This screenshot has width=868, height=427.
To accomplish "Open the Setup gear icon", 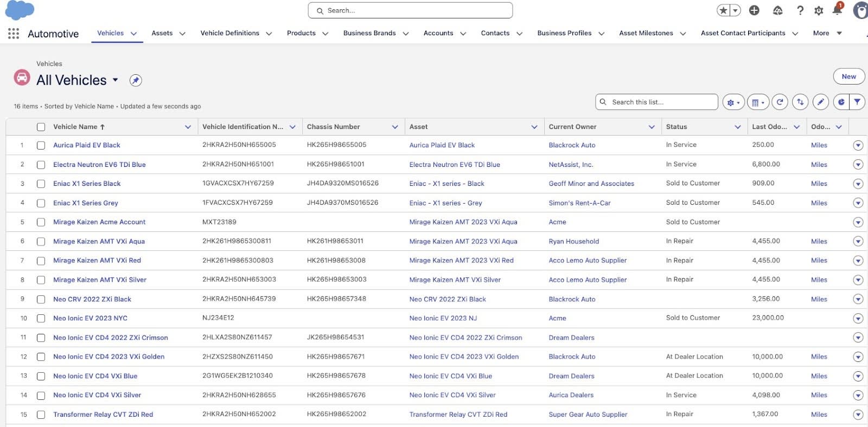I will [x=819, y=10].
